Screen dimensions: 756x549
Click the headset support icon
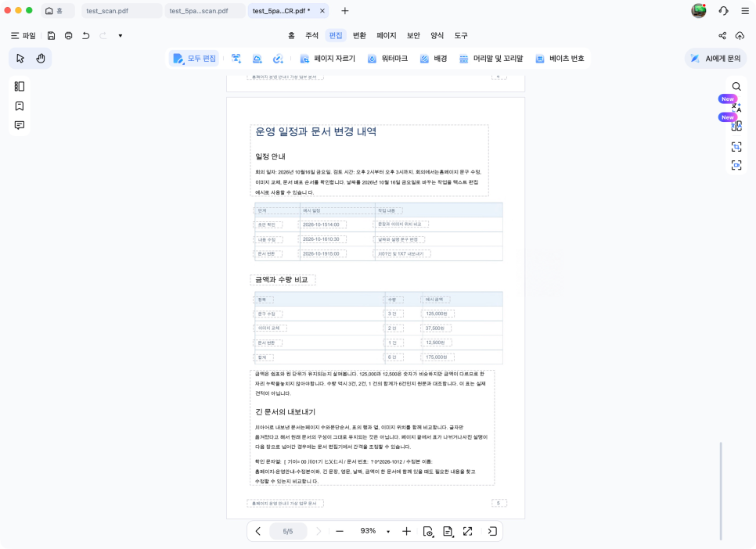pyautogui.click(x=723, y=11)
